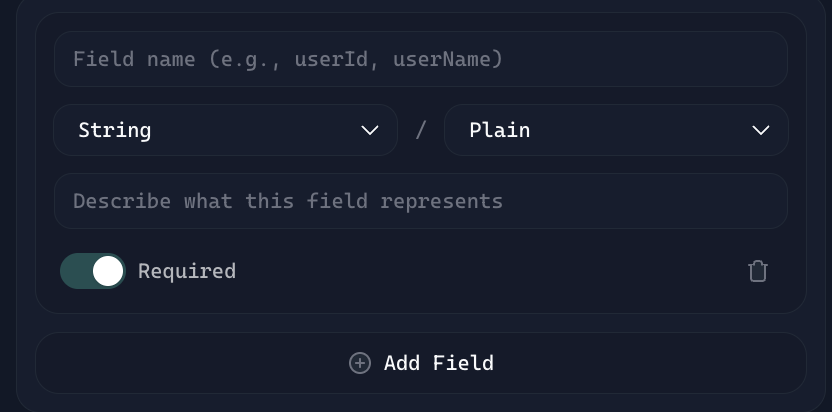832x412 pixels.
Task: Add a new field via the Add Field text
Action: pyautogui.click(x=438, y=363)
